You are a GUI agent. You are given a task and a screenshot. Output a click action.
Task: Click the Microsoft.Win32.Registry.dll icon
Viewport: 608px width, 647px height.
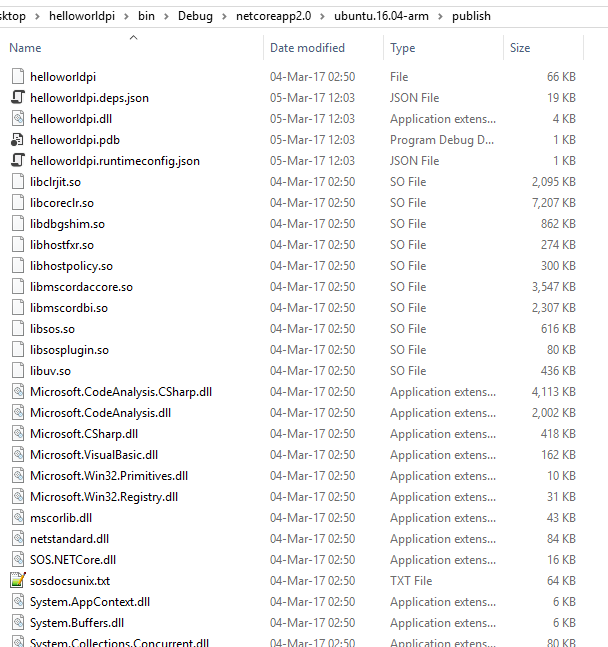[18, 497]
